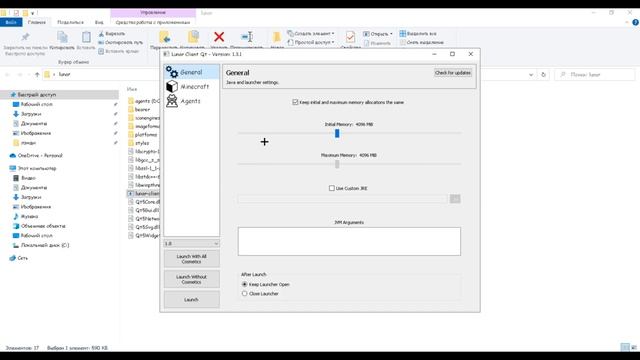This screenshot has height=360, width=640.
Task: Select the Close Launcher radio button
Action: (244, 293)
